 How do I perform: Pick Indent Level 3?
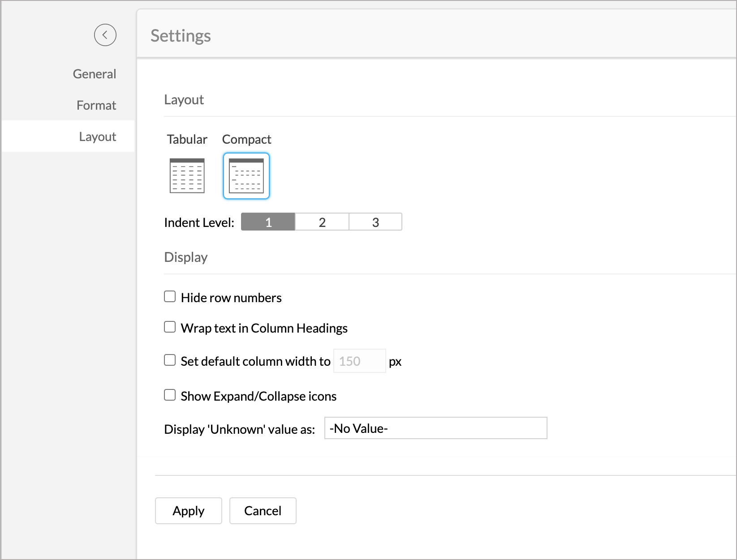tap(375, 222)
